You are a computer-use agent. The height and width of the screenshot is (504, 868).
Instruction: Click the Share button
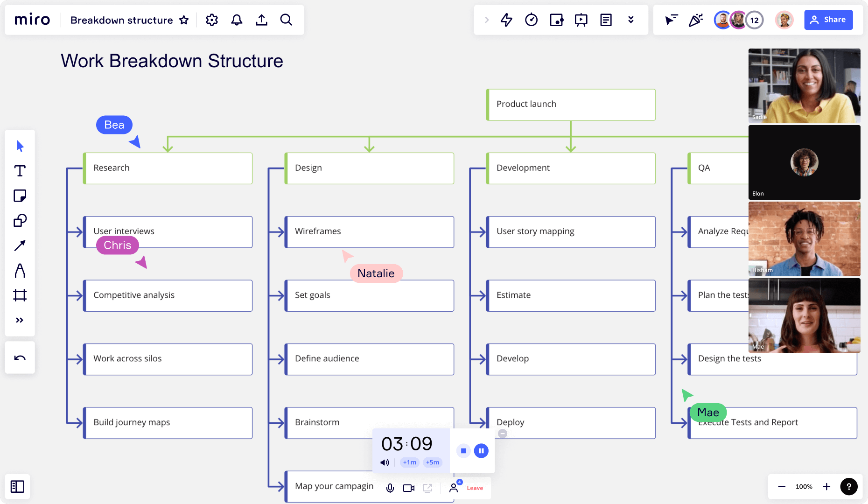coord(828,20)
